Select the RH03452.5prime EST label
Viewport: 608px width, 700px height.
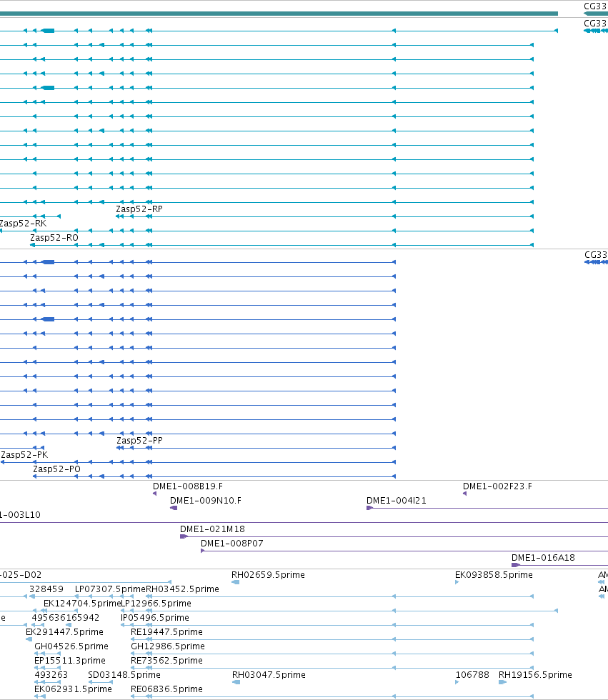183,589
